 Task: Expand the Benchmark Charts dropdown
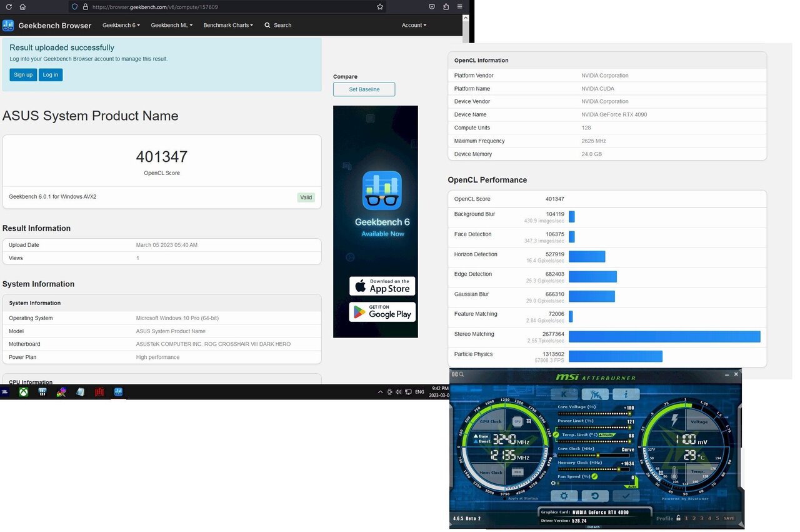tap(228, 25)
